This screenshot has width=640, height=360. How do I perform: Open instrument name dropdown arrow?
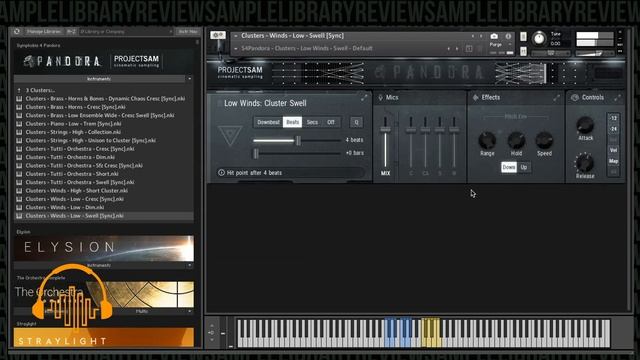pyautogui.click(x=236, y=36)
